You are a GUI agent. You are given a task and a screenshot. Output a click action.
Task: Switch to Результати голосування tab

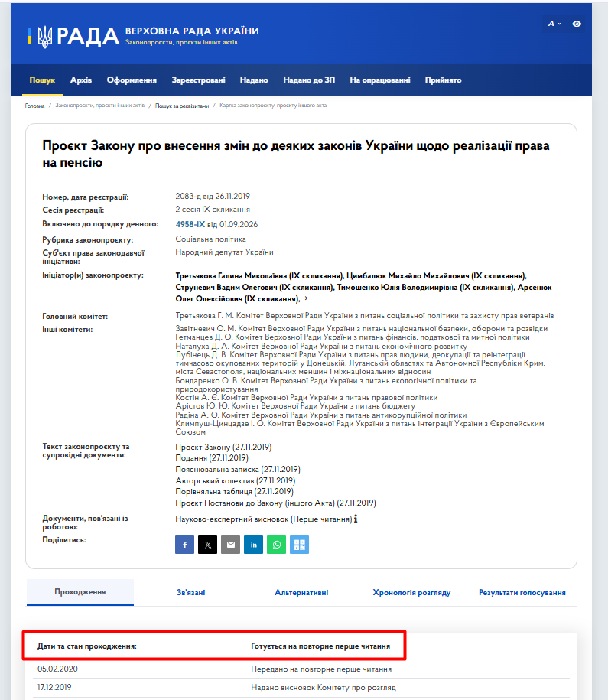522,592
